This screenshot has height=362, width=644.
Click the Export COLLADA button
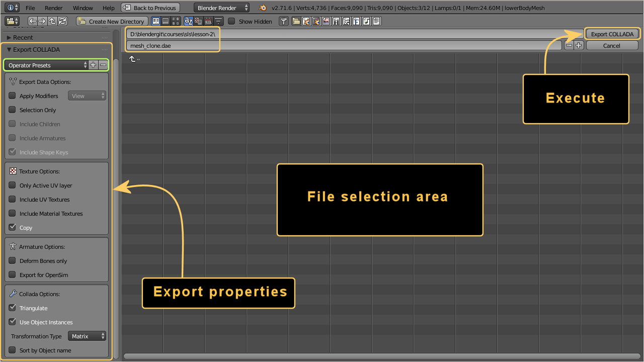(x=612, y=34)
